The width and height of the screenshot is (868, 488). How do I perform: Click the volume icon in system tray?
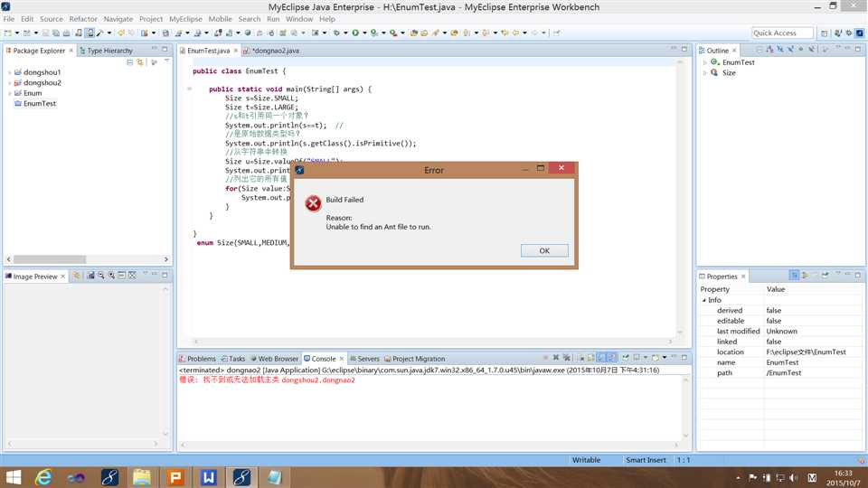coord(793,477)
